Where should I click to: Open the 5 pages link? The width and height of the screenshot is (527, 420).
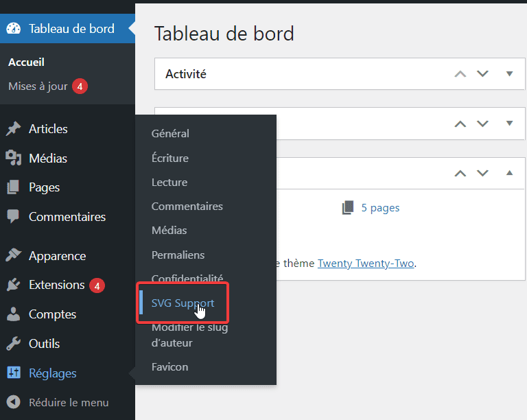click(x=380, y=208)
